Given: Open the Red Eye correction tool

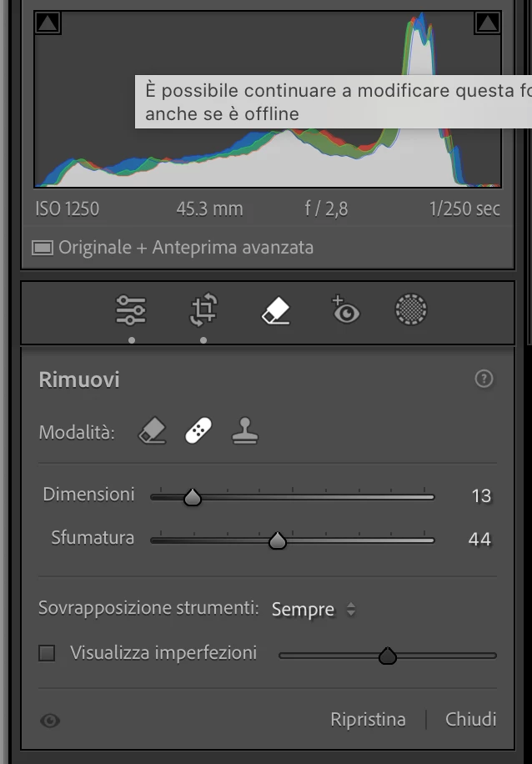Looking at the screenshot, I should click(345, 310).
